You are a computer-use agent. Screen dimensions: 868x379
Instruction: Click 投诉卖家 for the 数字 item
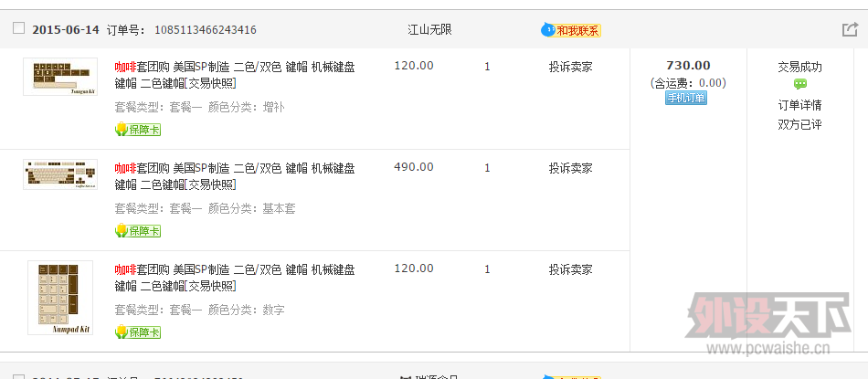(x=570, y=269)
